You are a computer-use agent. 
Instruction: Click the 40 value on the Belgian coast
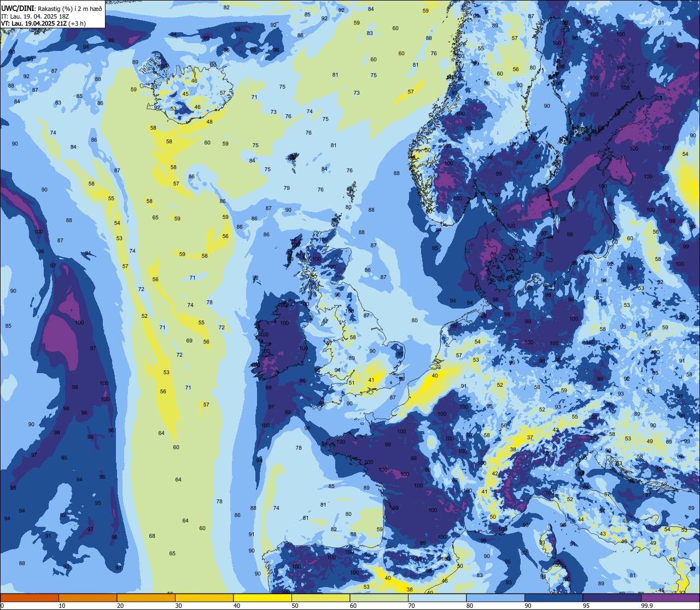click(x=435, y=375)
